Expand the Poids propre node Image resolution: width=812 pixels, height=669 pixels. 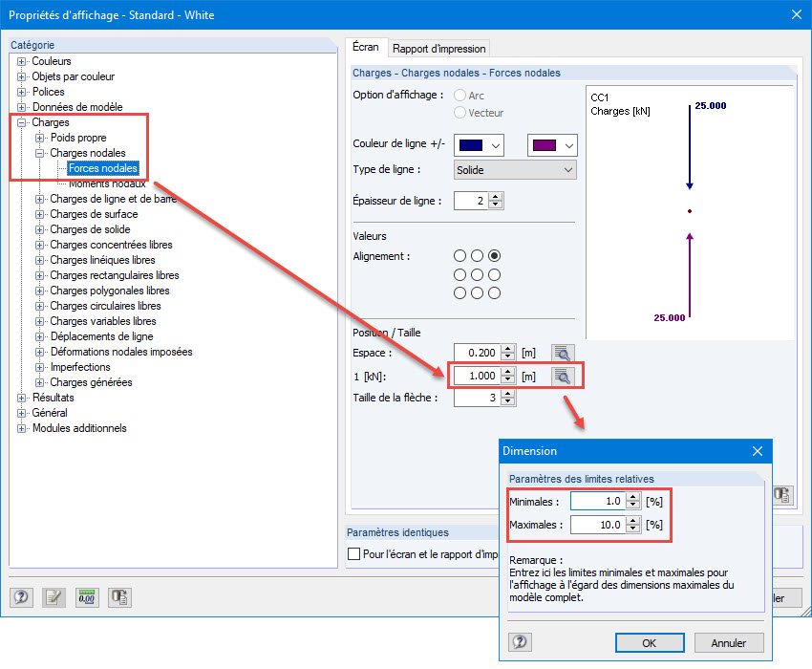[x=40, y=138]
